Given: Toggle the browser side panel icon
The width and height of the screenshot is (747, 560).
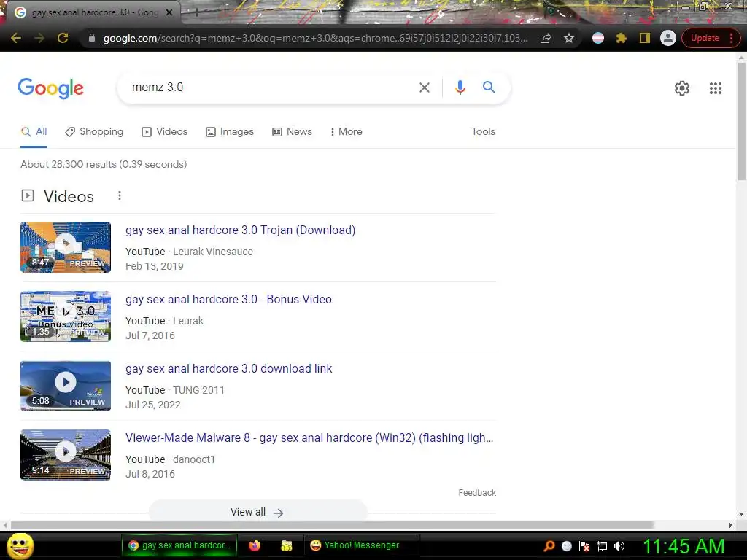Looking at the screenshot, I should [645, 38].
